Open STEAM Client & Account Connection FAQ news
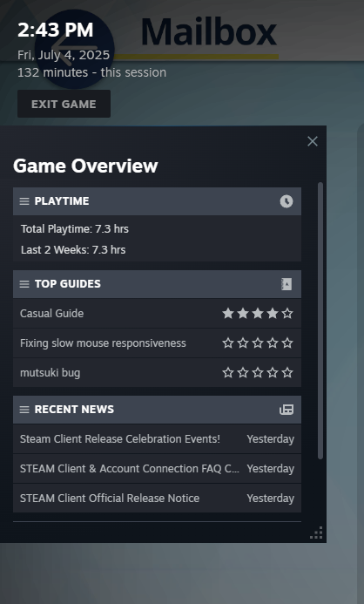 (157, 469)
